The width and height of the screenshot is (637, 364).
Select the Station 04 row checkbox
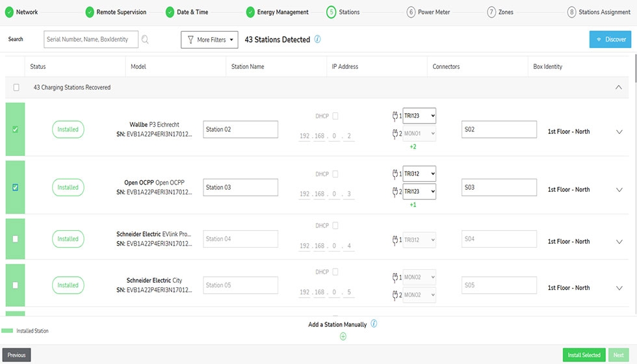(x=16, y=239)
